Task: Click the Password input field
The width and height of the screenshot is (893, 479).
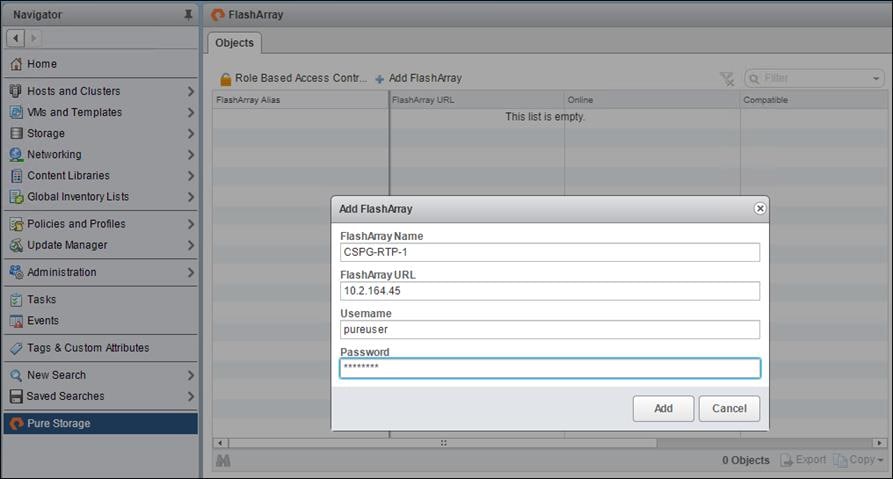Action: [x=550, y=368]
